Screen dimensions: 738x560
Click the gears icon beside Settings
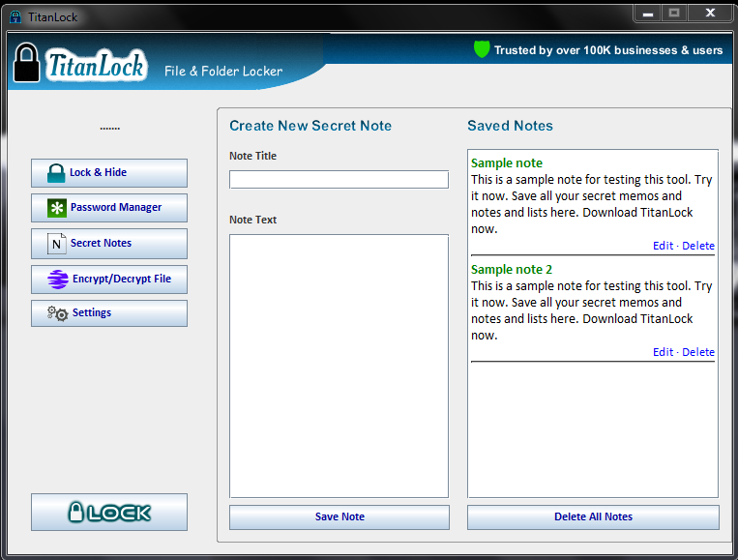[x=57, y=313]
